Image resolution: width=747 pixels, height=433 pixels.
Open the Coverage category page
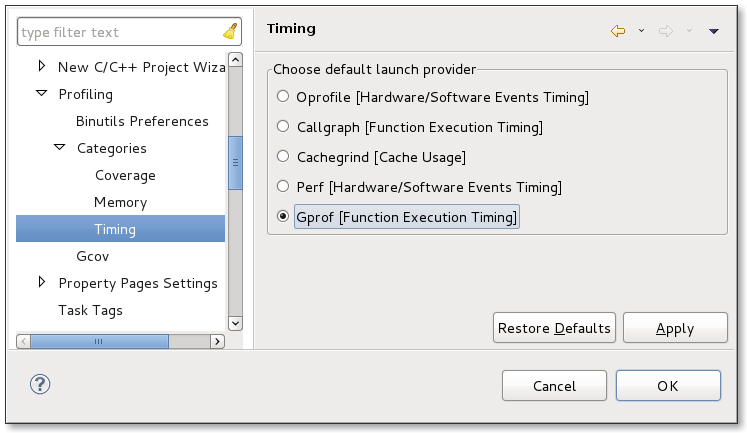click(x=125, y=175)
